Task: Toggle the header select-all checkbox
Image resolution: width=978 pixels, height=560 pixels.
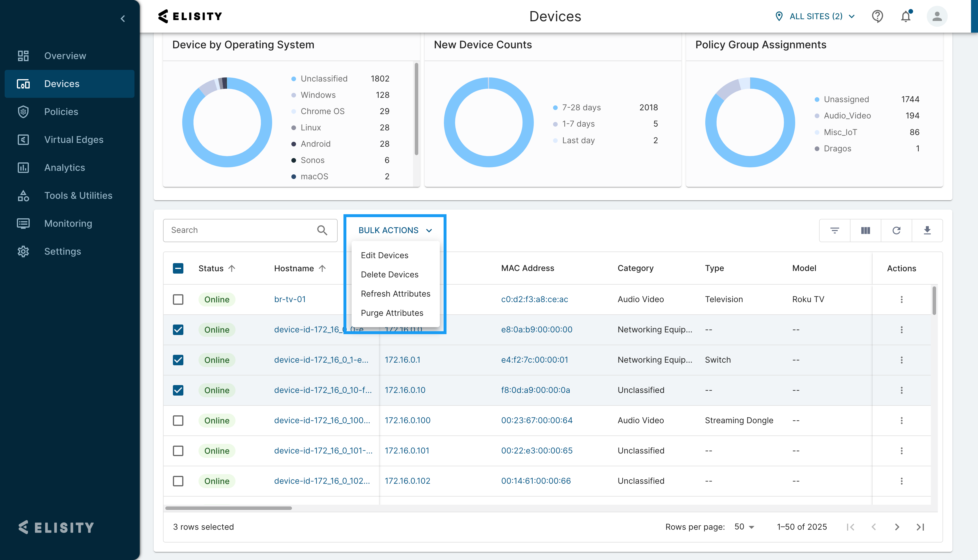Action: [178, 268]
